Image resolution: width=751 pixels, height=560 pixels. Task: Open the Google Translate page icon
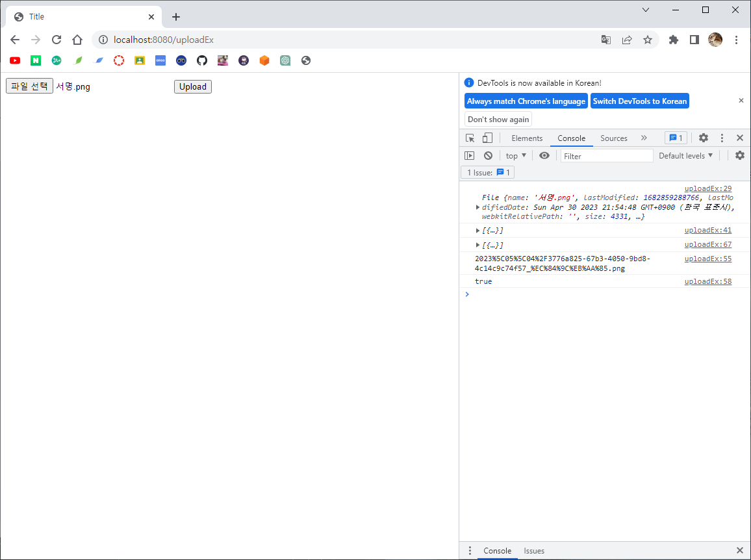(x=606, y=40)
